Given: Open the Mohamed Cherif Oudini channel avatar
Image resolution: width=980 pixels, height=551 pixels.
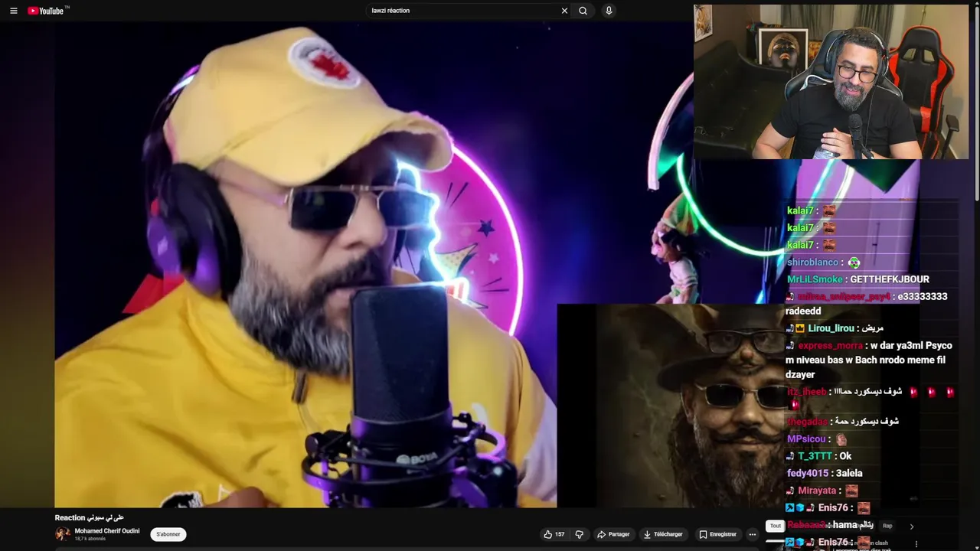Looking at the screenshot, I should click(x=63, y=534).
